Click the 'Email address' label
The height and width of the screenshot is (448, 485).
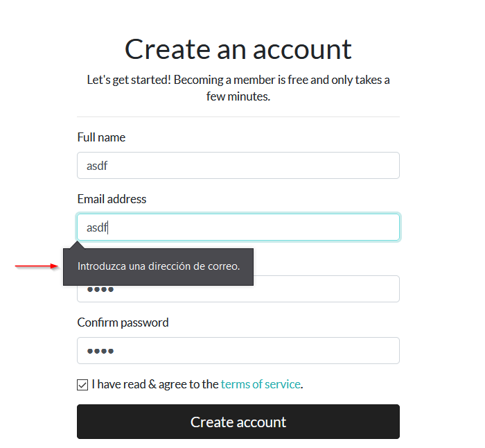112,199
